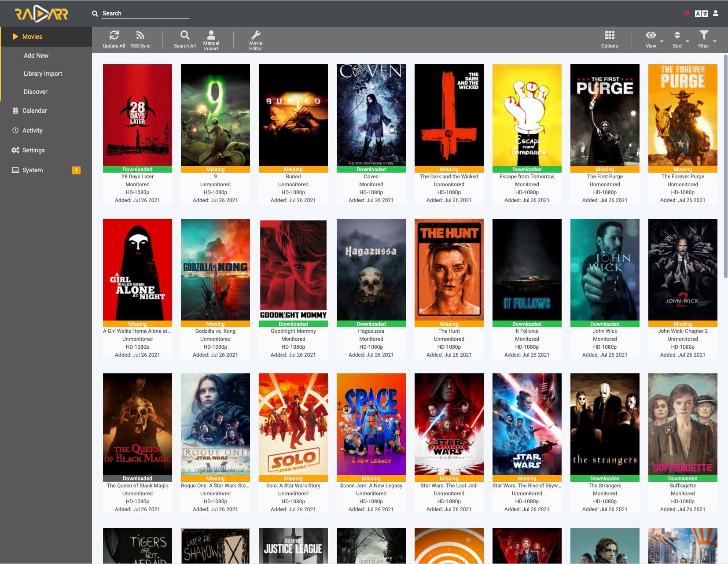Open the poster Options grid icon

coord(610,35)
